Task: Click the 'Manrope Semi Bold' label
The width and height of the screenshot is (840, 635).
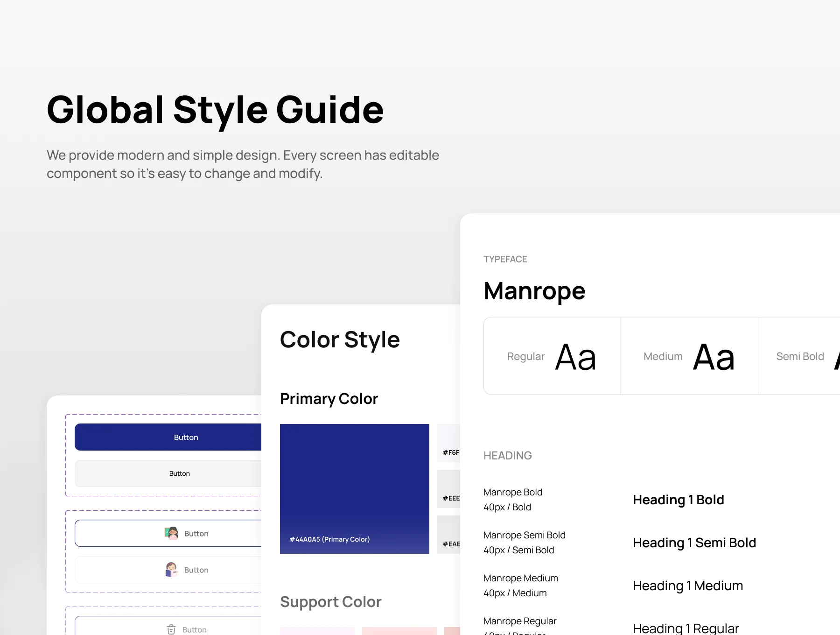Action: click(525, 535)
